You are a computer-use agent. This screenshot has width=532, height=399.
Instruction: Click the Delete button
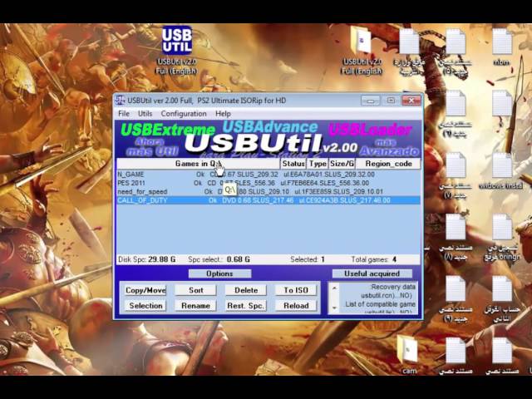[x=246, y=290]
